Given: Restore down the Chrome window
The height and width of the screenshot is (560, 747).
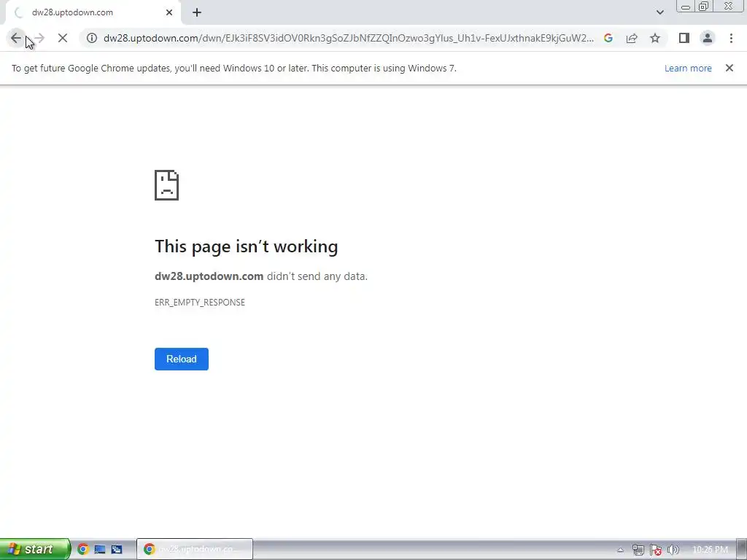Looking at the screenshot, I should coord(703,7).
